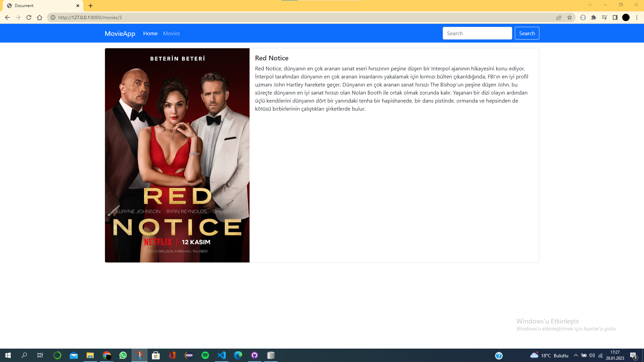The width and height of the screenshot is (644, 362).
Task: Launch Visual Studio Code from taskbar
Action: coord(221,355)
